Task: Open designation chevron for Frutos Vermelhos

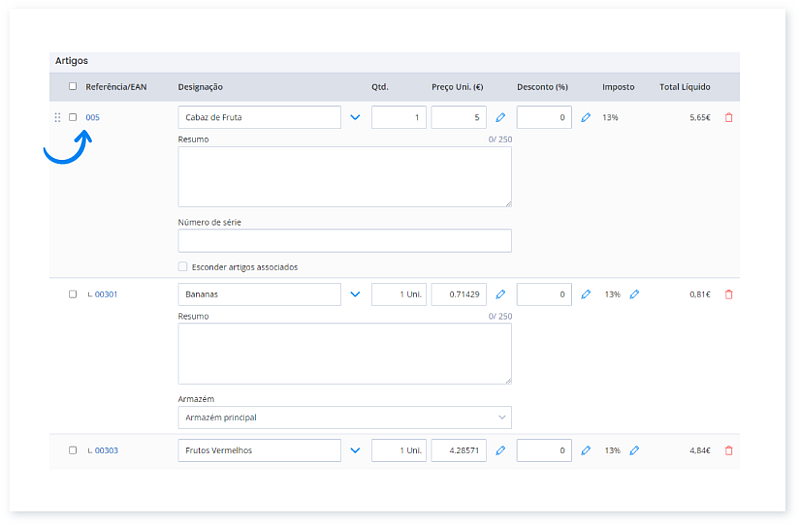Action: [355, 451]
